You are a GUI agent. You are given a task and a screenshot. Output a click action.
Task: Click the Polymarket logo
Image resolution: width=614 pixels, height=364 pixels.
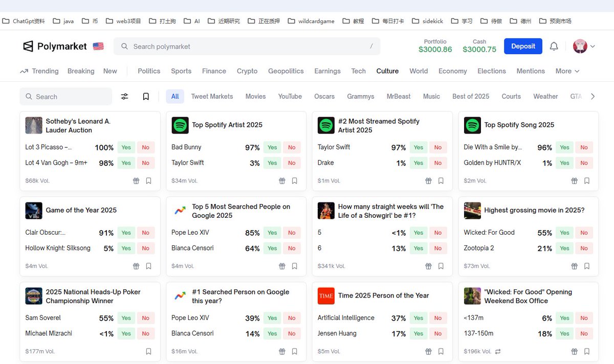click(55, 46)
